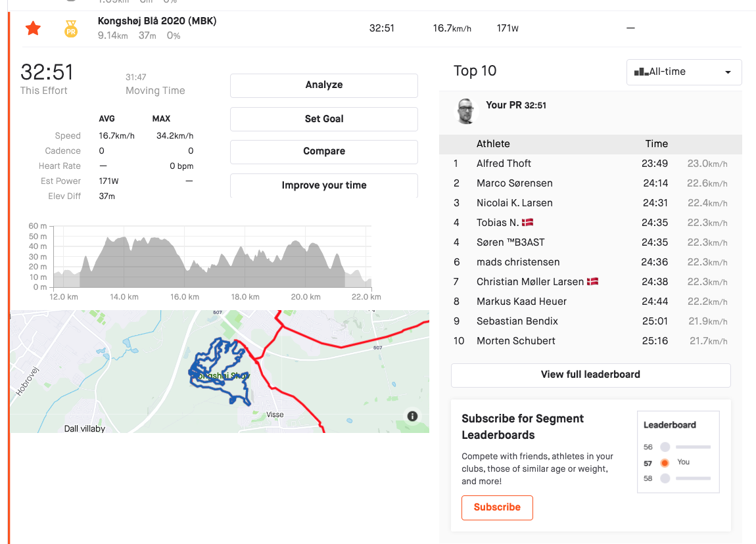
Task: Open Alfred Thoft's athlete profile
Action: 504,164
